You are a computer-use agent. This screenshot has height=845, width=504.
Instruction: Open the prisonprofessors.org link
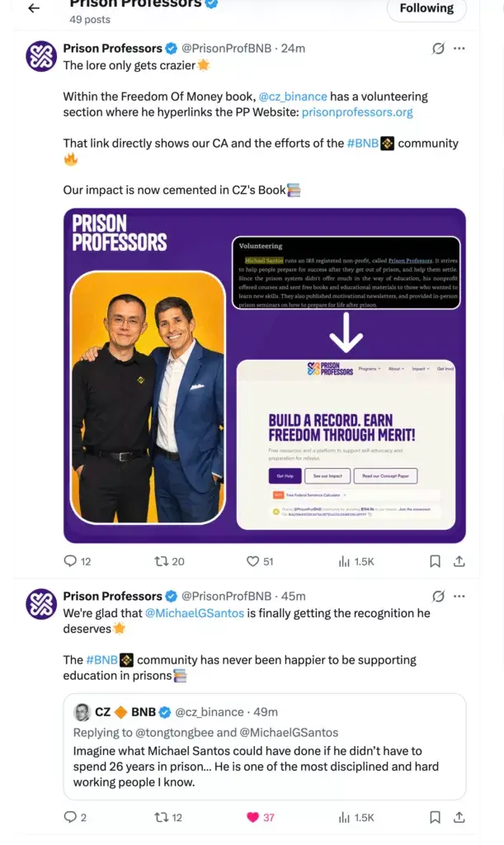[x=357, y=111]
